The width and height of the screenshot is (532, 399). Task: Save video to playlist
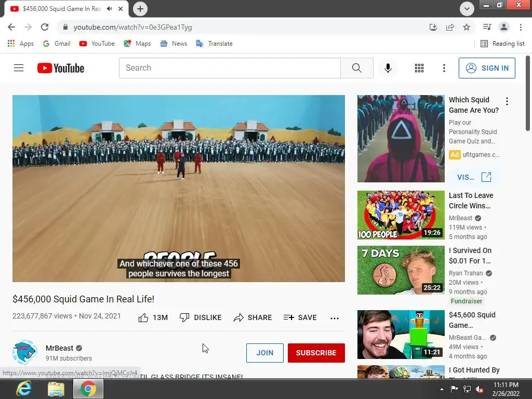click(x=300, y=317)
